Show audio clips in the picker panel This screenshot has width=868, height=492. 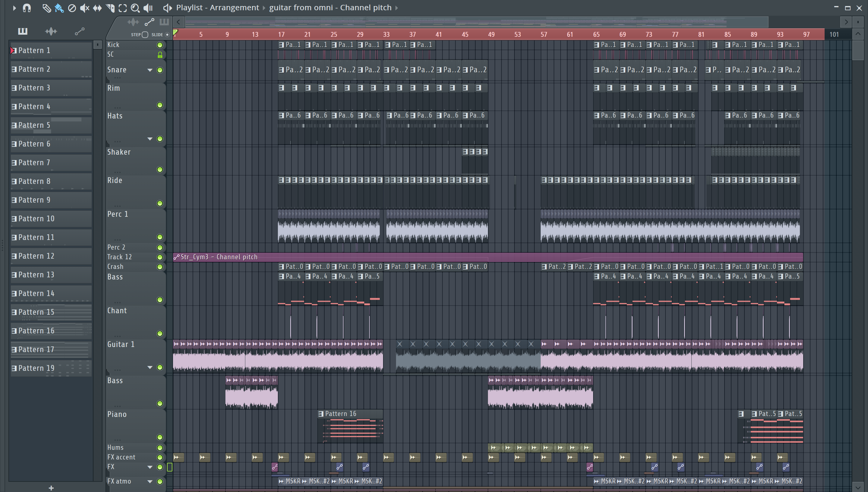51,31
